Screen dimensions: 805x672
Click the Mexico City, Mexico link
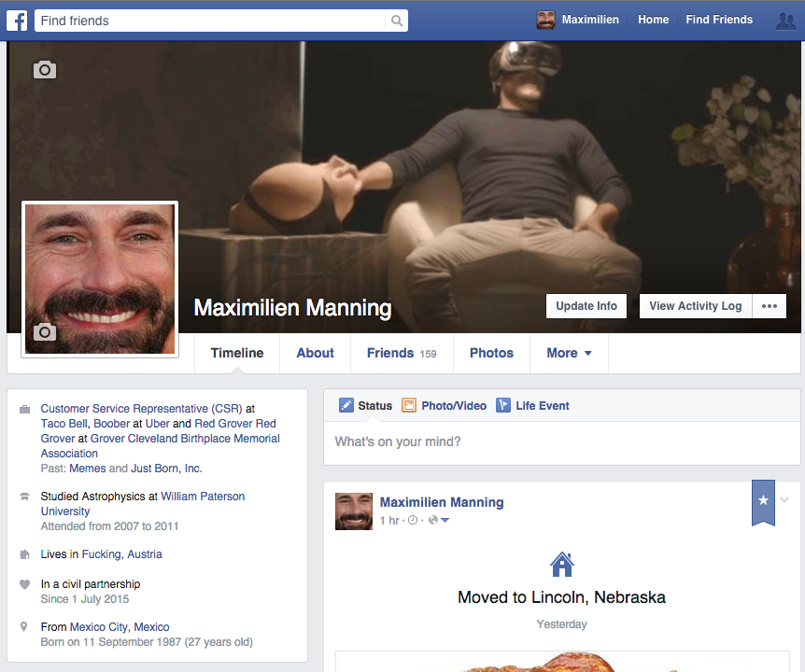tap(120, 627)
